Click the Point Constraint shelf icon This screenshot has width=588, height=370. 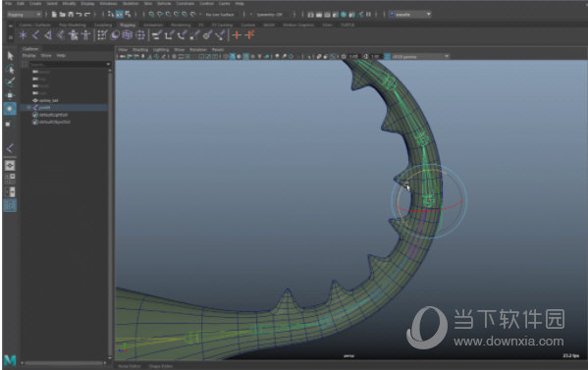[170, 35]
